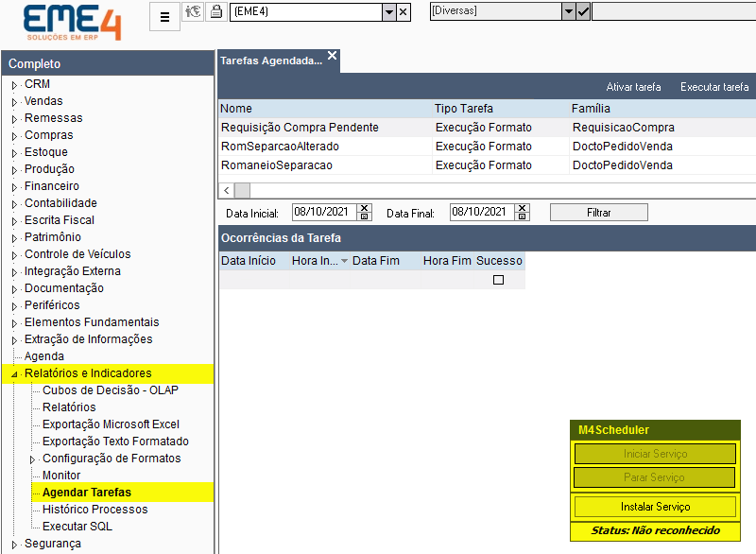Expand the Estoque tree node
This screenshot has height=554, width=756.
14,153
